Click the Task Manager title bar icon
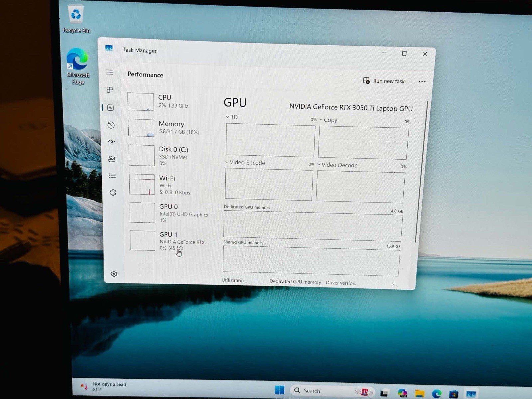 pos(109,48)
